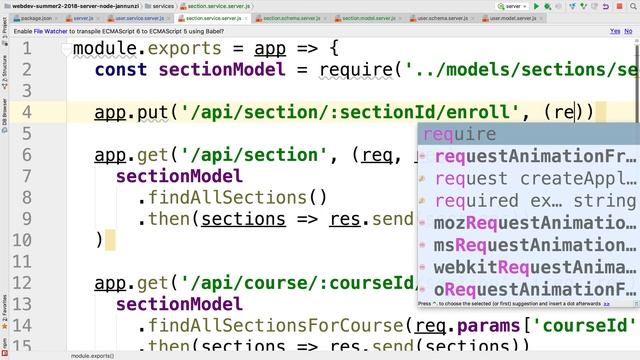Click .findAllSections() on line 8
The image size is (640, 360).
click(232, 198)
